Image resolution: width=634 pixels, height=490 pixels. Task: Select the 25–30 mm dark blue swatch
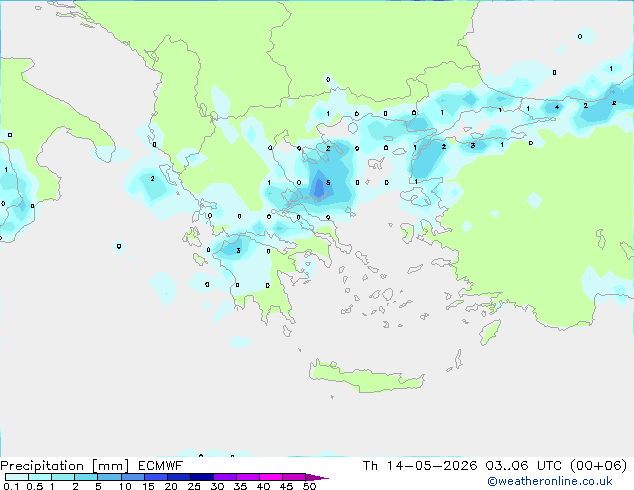tap(201, 477)
